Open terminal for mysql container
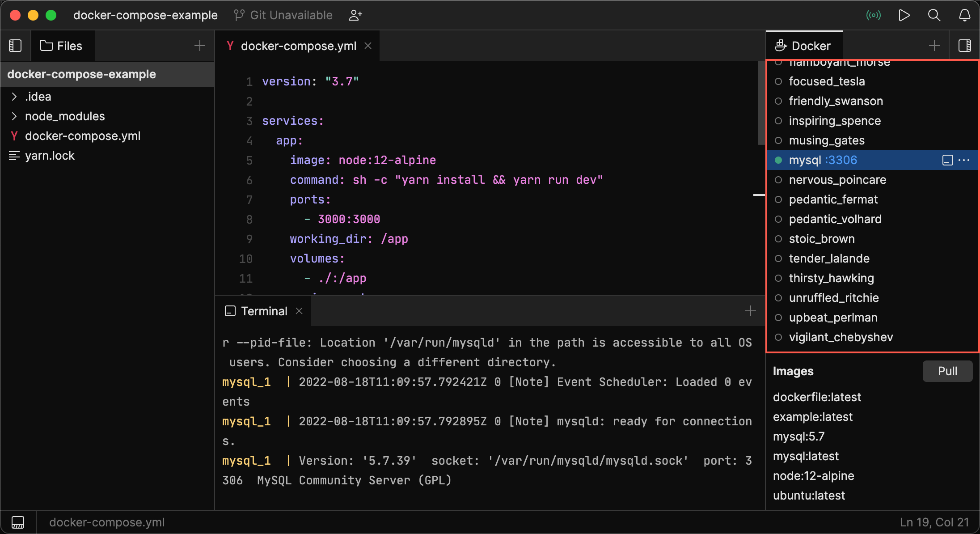Screen dimensions: 980x534 click(947, 160)
